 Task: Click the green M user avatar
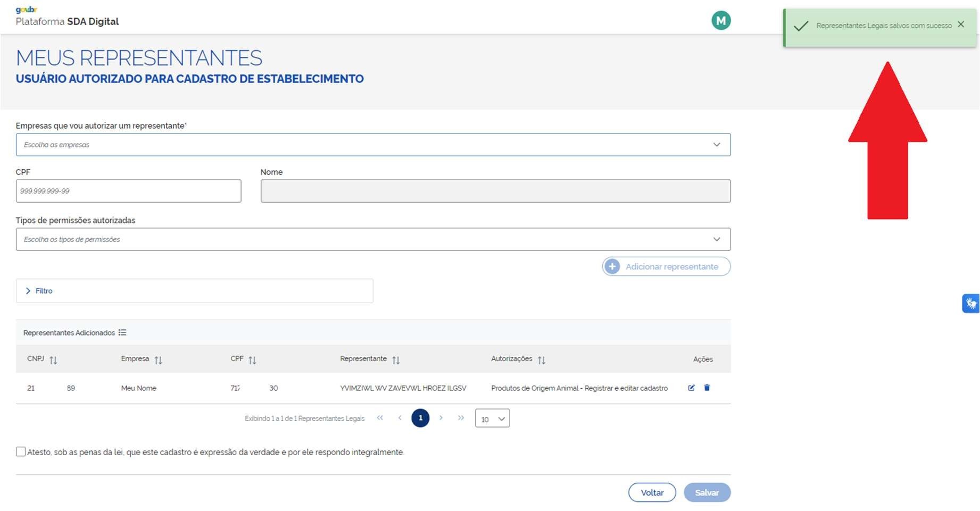[x=721, y=21]
